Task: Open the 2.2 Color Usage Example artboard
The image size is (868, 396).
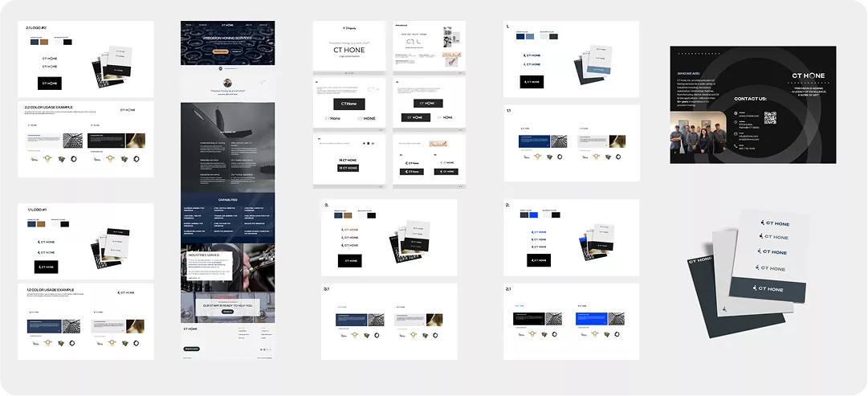Action: click(86, 139)
